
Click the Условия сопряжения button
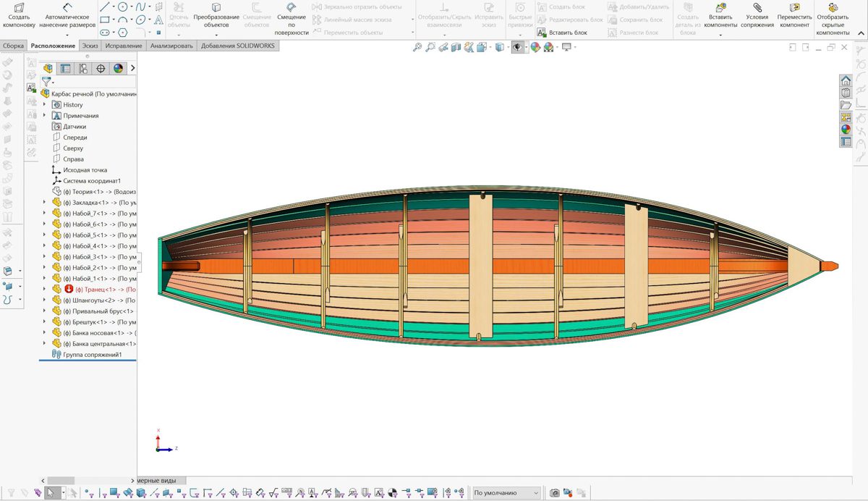(757, 17)
